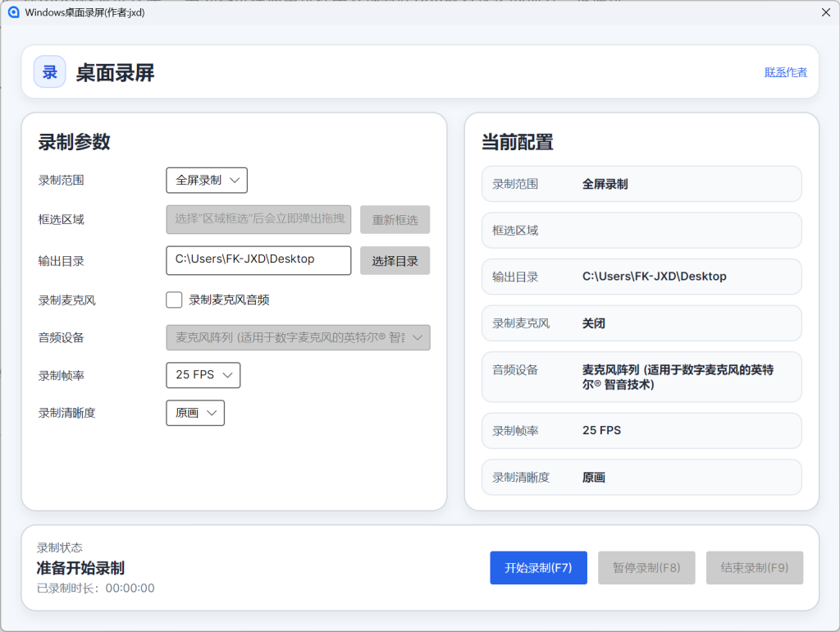Click the 准备开始录制 status text
The width and height of the screenshot is (840, 632).
80,568
